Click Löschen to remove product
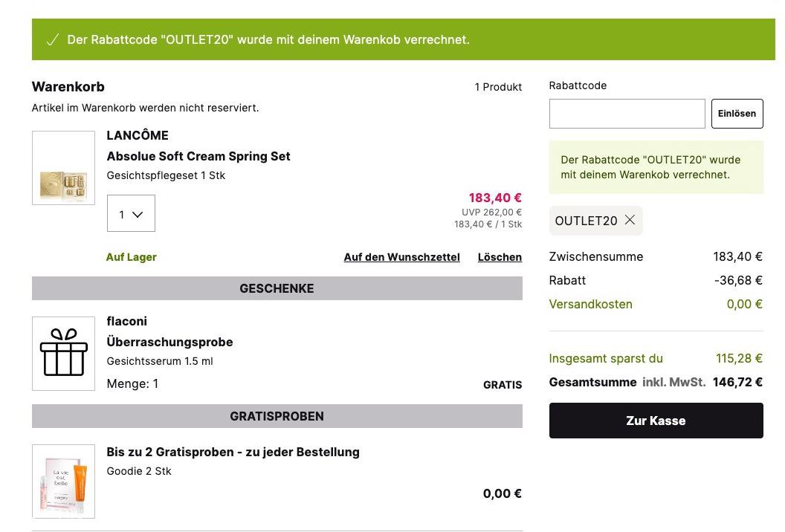The width and height of the screenshot is (785, 532). (x=500, y=257)
